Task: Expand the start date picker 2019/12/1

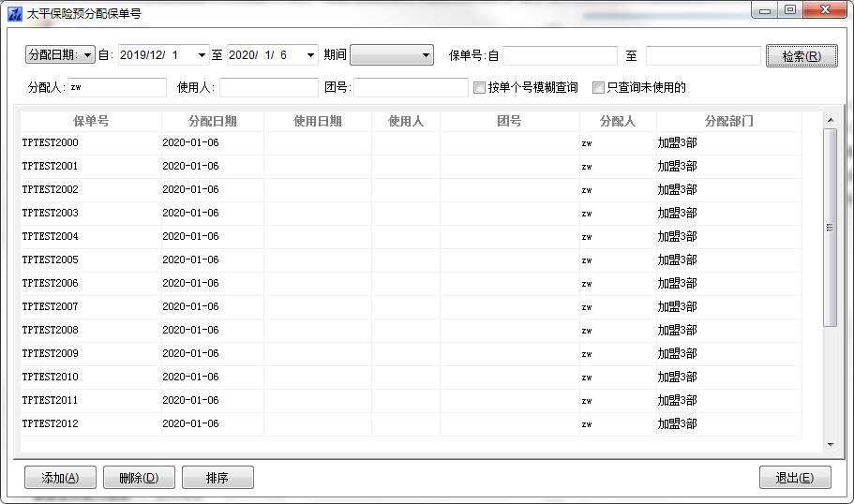Action: point(202,55)
